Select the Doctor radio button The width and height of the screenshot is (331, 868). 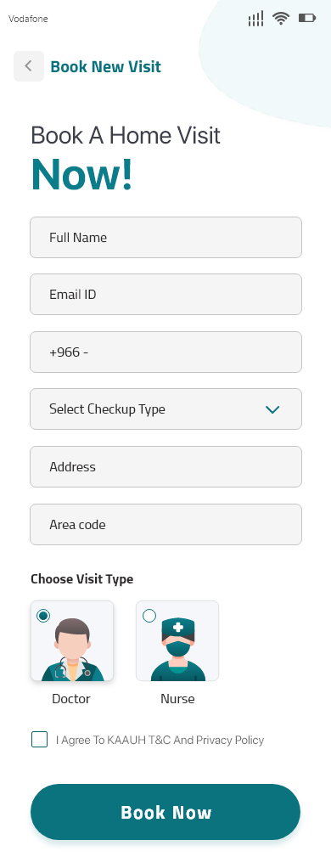43,616
